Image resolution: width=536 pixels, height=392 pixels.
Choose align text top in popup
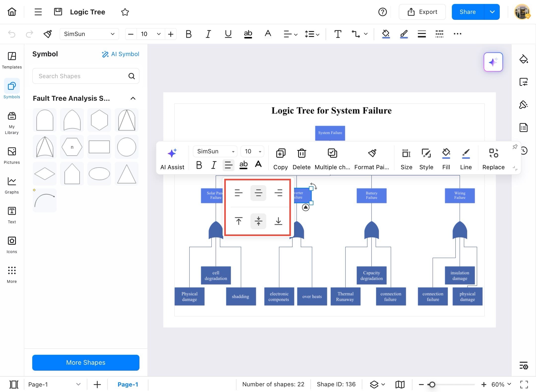(x=238, y=221)
